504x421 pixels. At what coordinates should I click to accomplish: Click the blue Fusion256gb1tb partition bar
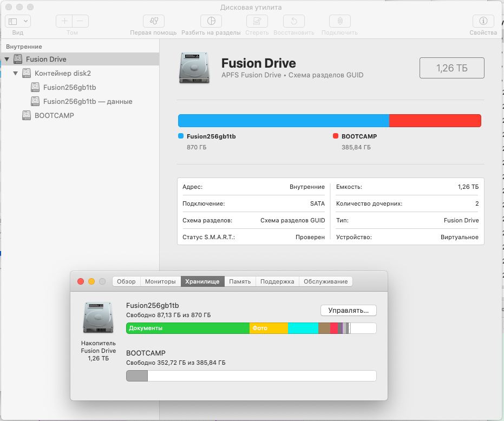284,121
